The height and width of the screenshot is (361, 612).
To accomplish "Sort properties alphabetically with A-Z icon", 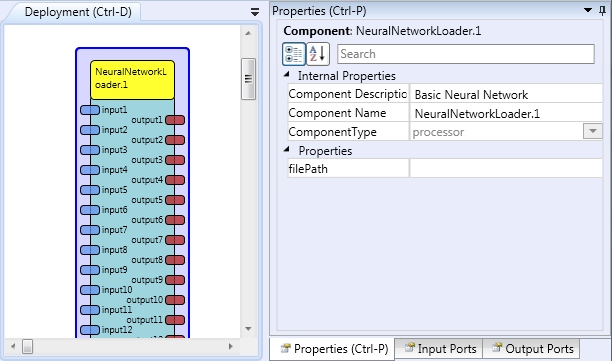I will tap(318, 54).
